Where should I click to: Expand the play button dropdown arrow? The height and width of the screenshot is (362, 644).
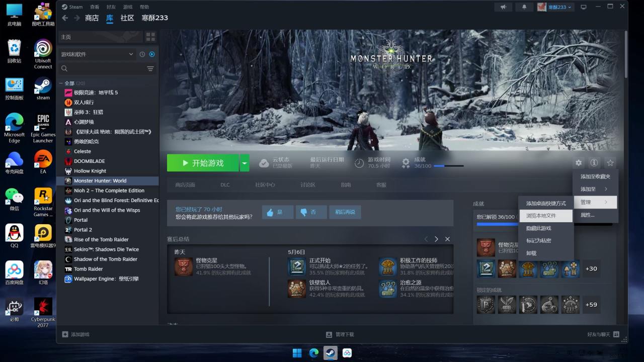(x=245, y=163)
